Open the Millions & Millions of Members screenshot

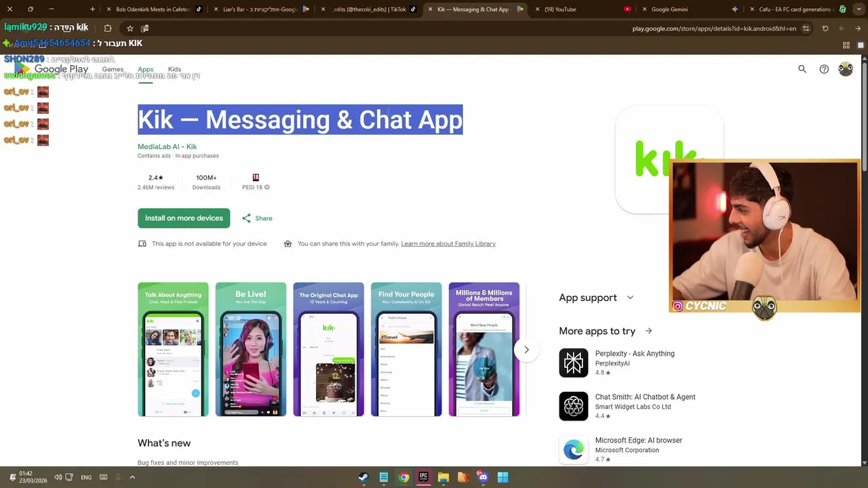[484, 349]
